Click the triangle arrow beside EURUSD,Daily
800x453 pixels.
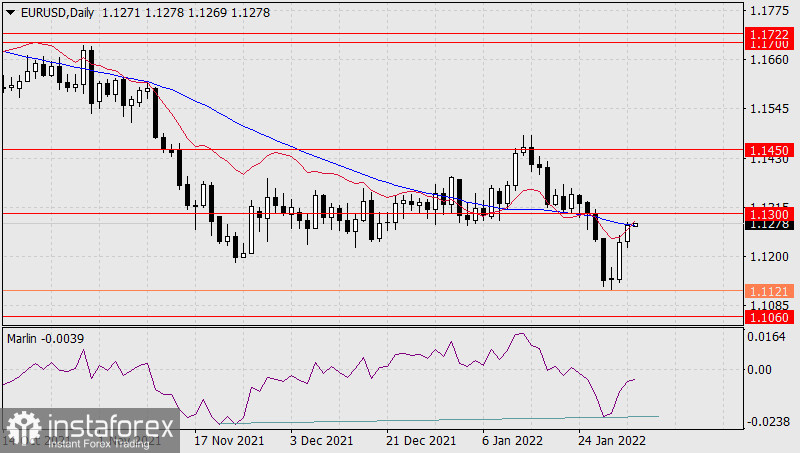(10, 11)
